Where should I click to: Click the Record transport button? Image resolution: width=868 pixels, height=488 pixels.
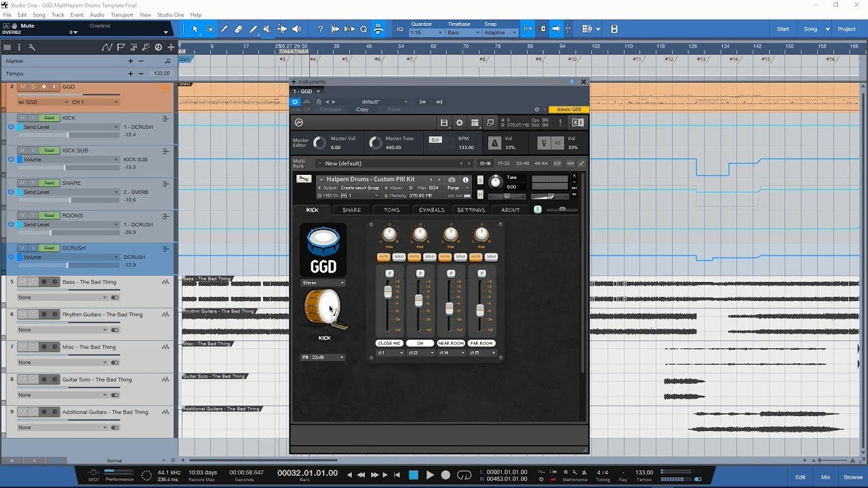(x=446, y=475)
